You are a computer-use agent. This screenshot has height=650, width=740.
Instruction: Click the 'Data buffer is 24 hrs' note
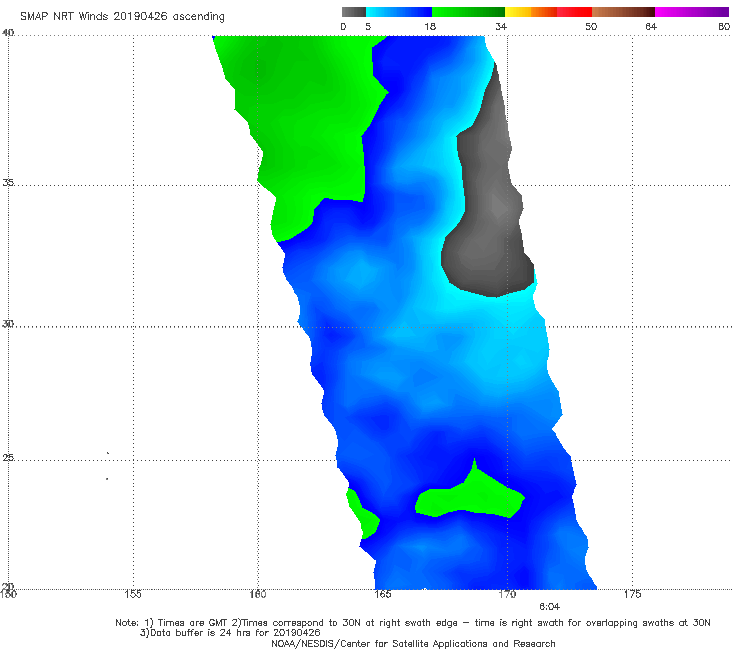pos(230,633)
